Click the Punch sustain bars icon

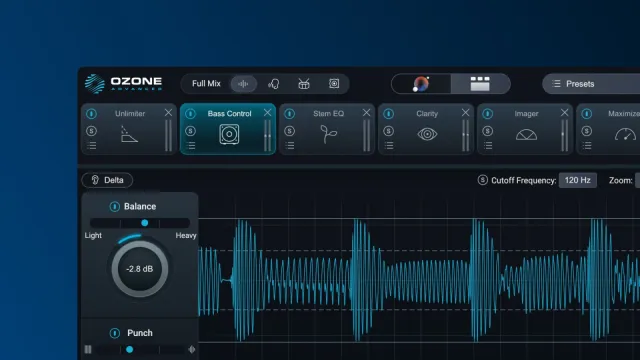pos(88,349)
